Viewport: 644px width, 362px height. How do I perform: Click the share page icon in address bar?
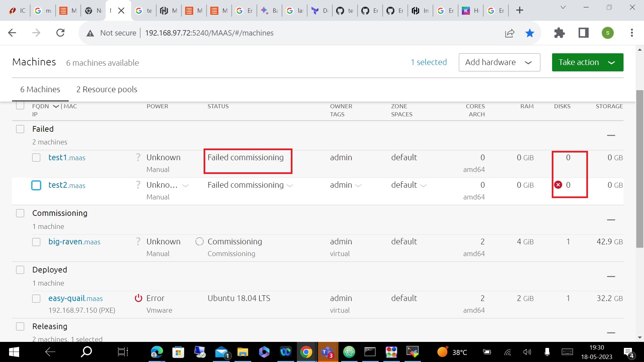point(509,33)
